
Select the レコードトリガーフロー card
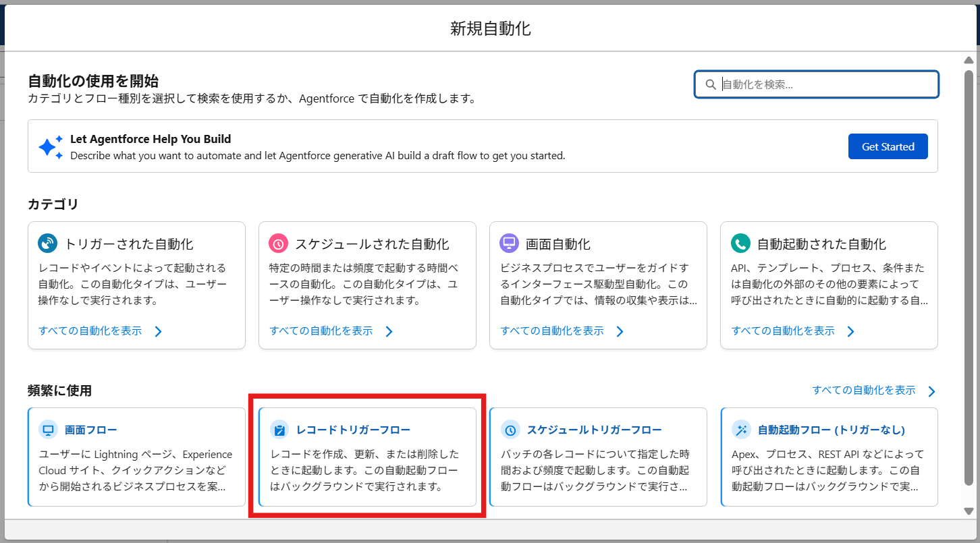tap(367, 457)
